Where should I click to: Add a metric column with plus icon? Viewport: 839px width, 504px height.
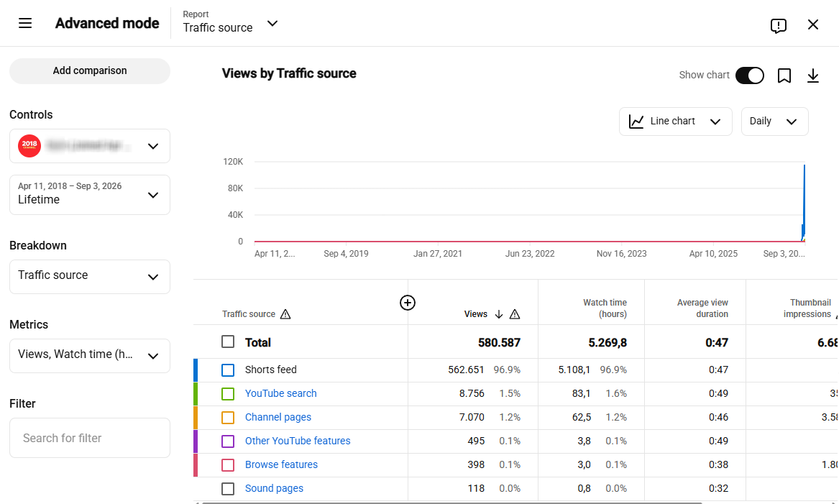coord(407,303)
